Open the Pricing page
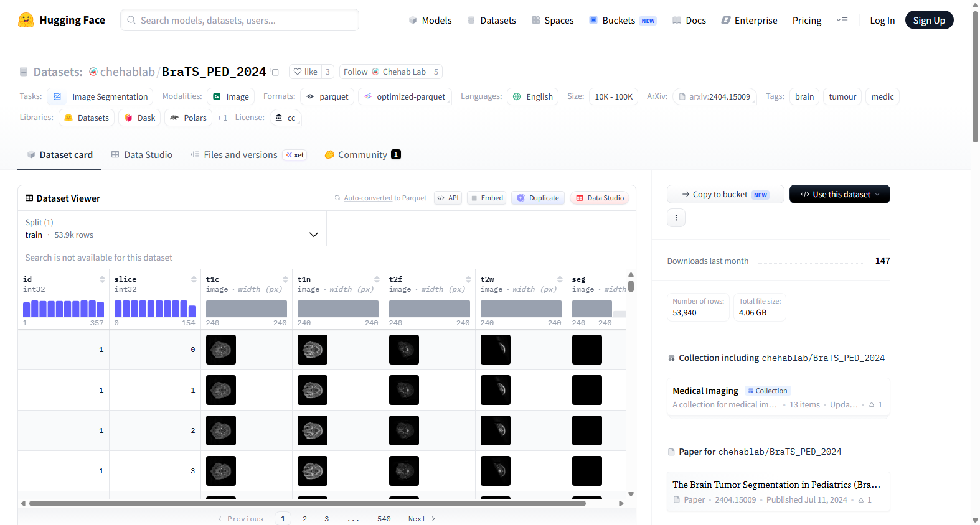The height and width of the screenshot is (525, 980). [807, 20]
